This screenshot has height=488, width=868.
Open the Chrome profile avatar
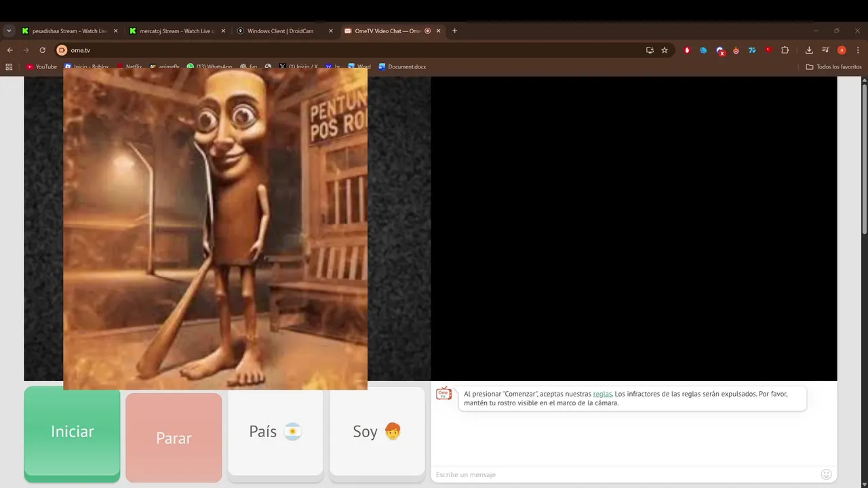click(x=842, y=50)
